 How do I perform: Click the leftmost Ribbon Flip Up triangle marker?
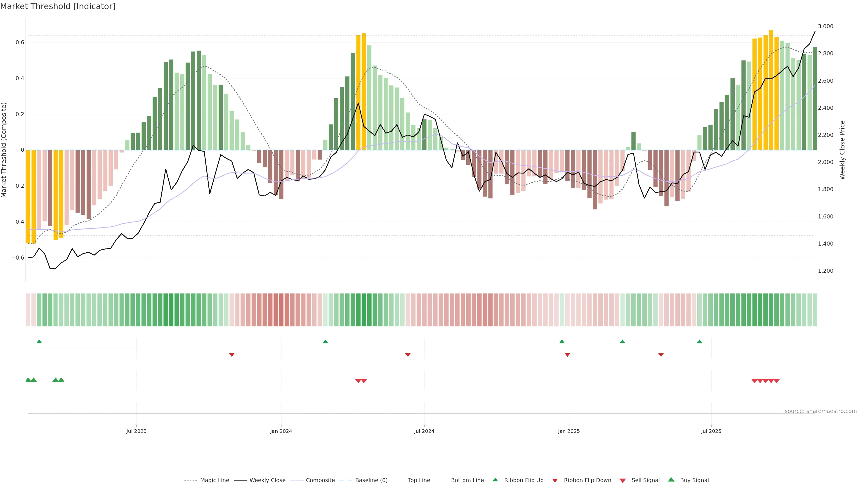point(39,342)
